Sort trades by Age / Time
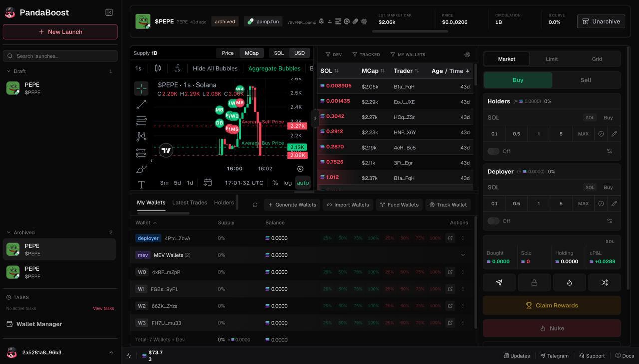 point(451,71)
